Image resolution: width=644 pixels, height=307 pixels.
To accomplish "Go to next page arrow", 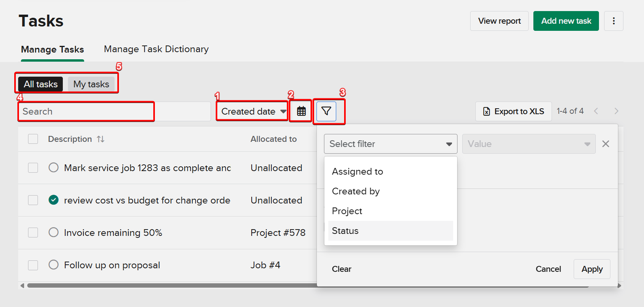I will click(x=616, y=111).
